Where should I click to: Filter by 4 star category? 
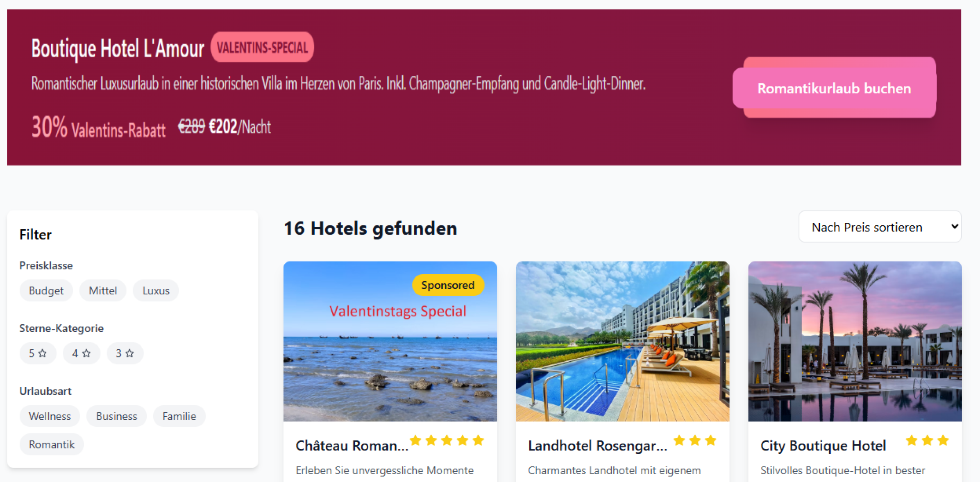(x=81, y=353)
